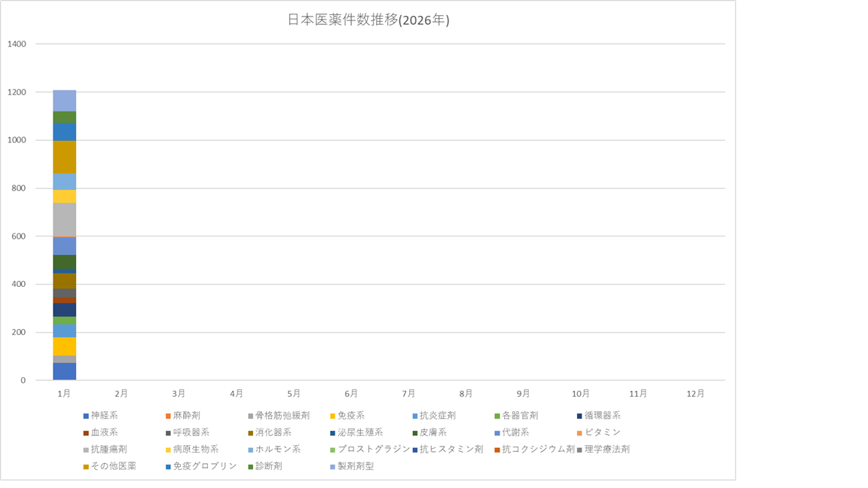Click the 免疫グロブリン legend entry
The image size is (868, 488).
pos(205,466)
